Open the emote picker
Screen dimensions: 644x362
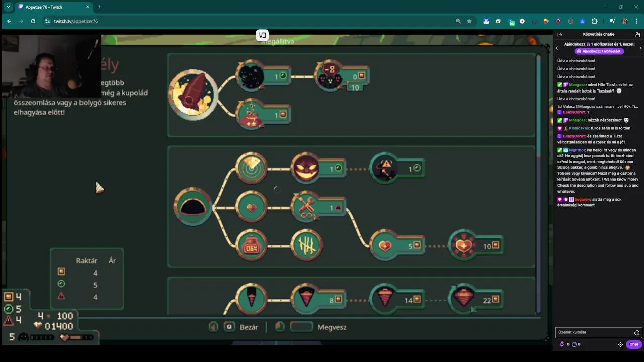637,332
